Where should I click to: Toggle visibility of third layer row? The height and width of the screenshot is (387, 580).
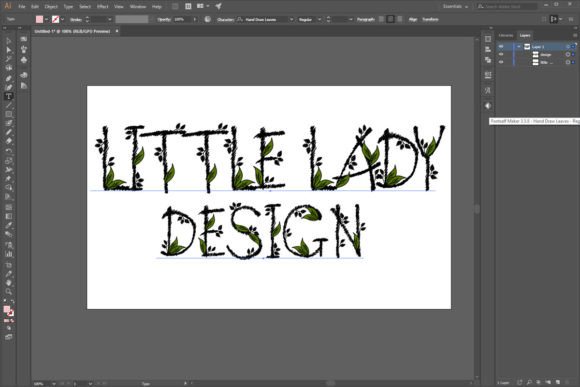(501, 62)
